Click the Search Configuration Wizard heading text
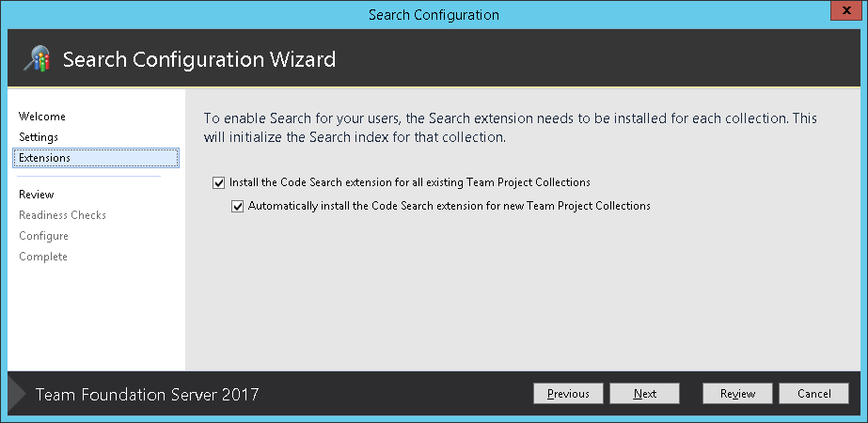This screenshot has width=868, height=423. coord(199,58)
